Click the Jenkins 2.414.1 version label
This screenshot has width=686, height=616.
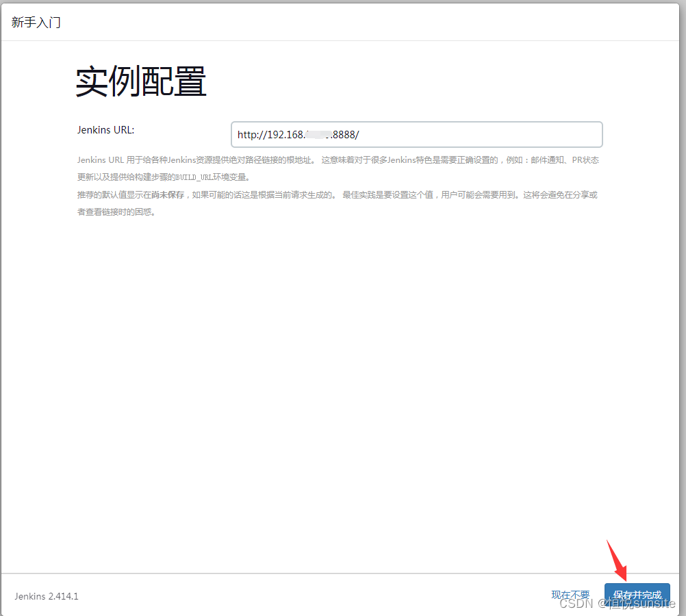pos(46,595)
